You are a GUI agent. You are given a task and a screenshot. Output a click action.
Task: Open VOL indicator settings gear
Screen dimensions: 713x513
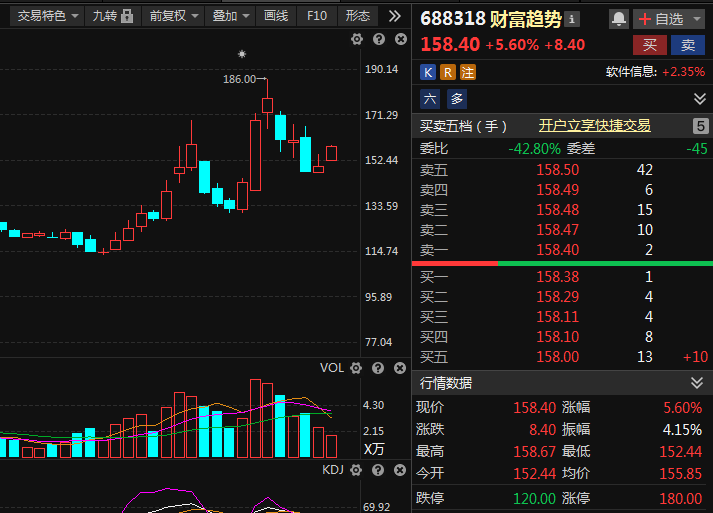356,368
